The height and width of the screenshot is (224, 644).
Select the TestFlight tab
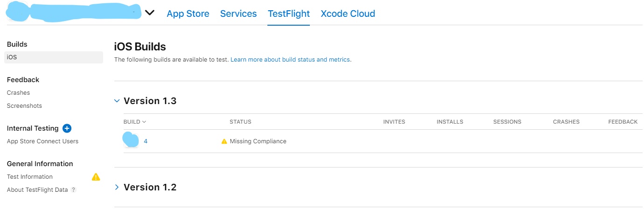[289, 14]
